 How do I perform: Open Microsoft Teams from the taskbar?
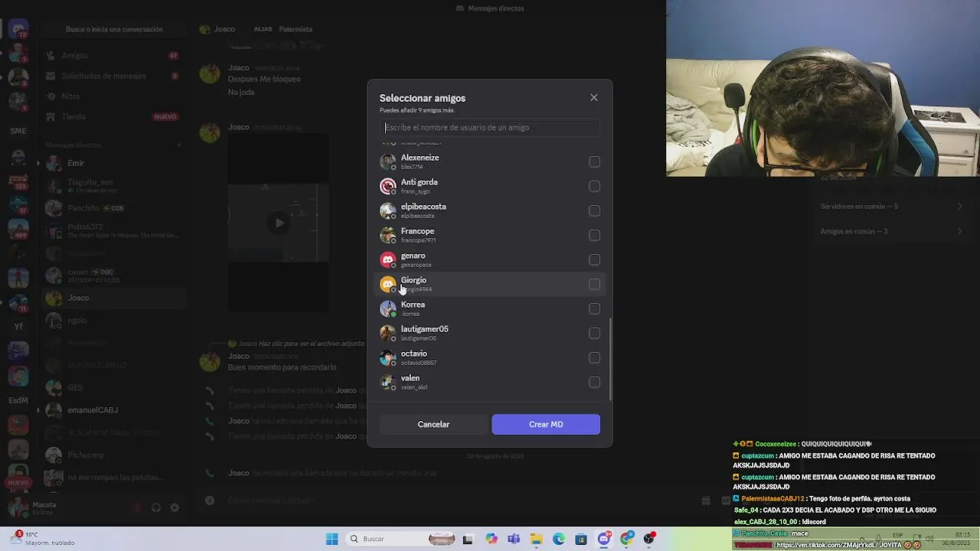(x=514, y=539)
